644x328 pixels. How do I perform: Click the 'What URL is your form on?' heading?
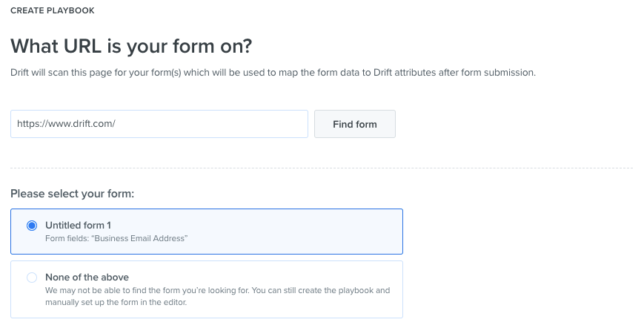(131, 45)
